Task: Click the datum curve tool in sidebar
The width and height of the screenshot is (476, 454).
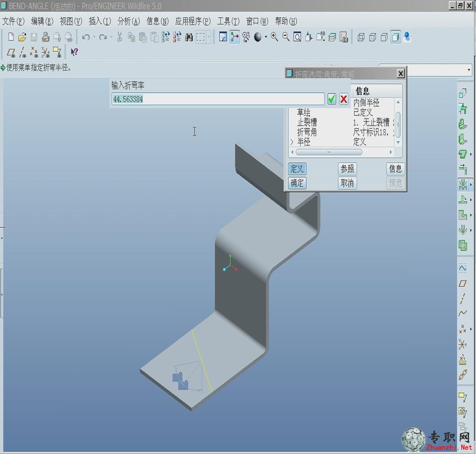Action: [x=462, y=313]
